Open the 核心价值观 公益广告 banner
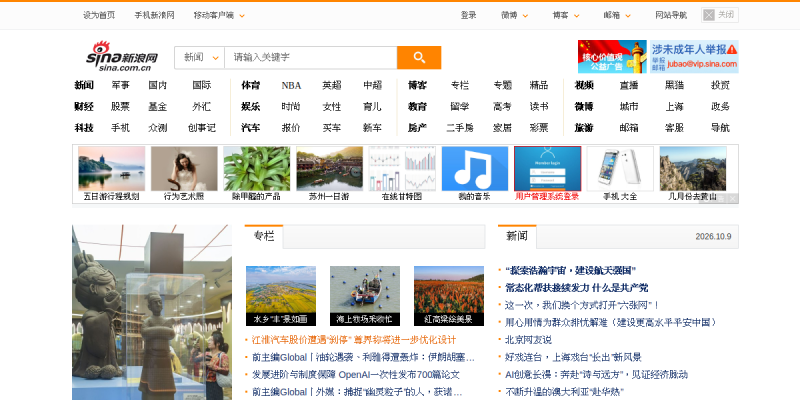The width and height of the screenshot is (800, 400). pyautogui.click(x=612, y=57)
